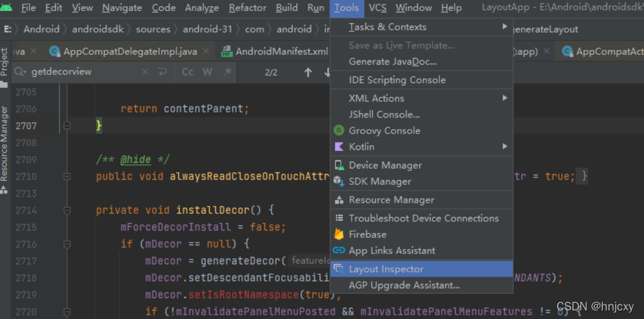Open the search history magnifier dropdown

point(20,73)
